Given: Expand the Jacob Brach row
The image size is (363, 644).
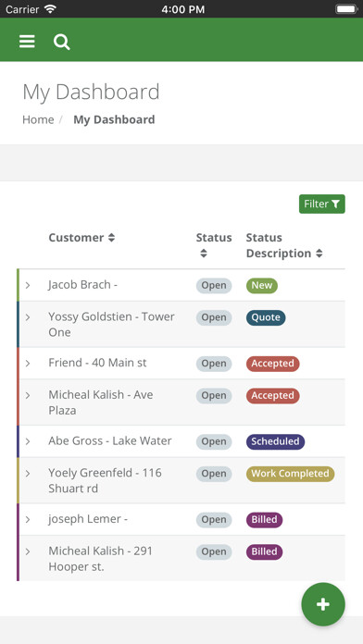Looking at the screenshot, I should point(28,285).
